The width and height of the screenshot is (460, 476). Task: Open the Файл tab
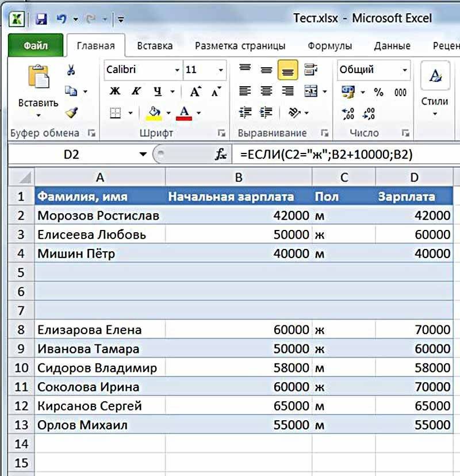pyautogui.click(x=36, y=46)
